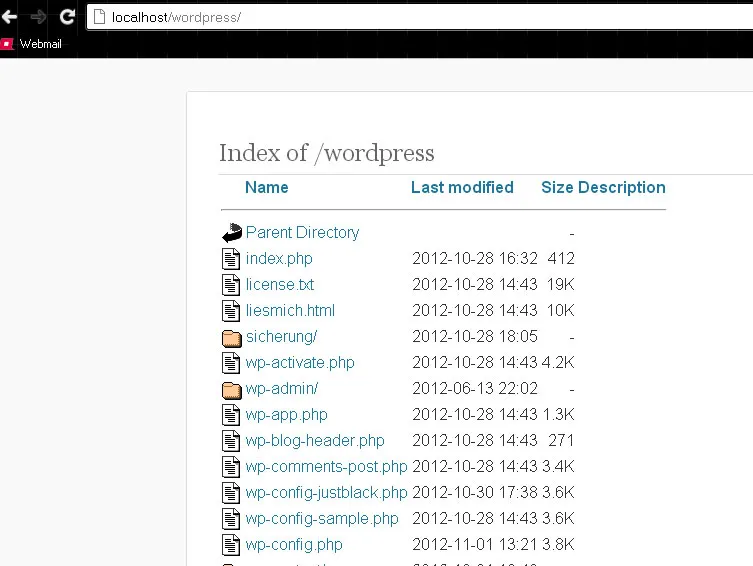Click file icon beside wp-config.php
753x566 pixels.
coord(231,544)
